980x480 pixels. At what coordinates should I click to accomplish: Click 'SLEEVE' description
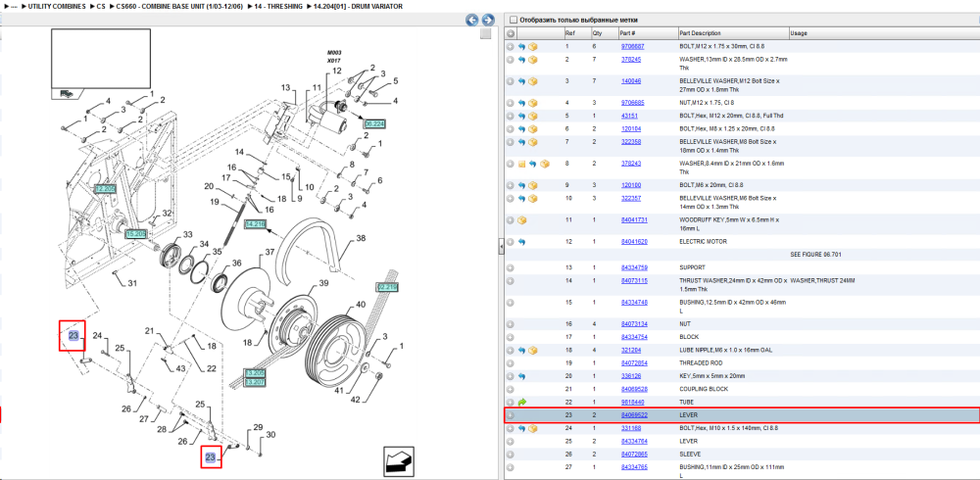690,455
